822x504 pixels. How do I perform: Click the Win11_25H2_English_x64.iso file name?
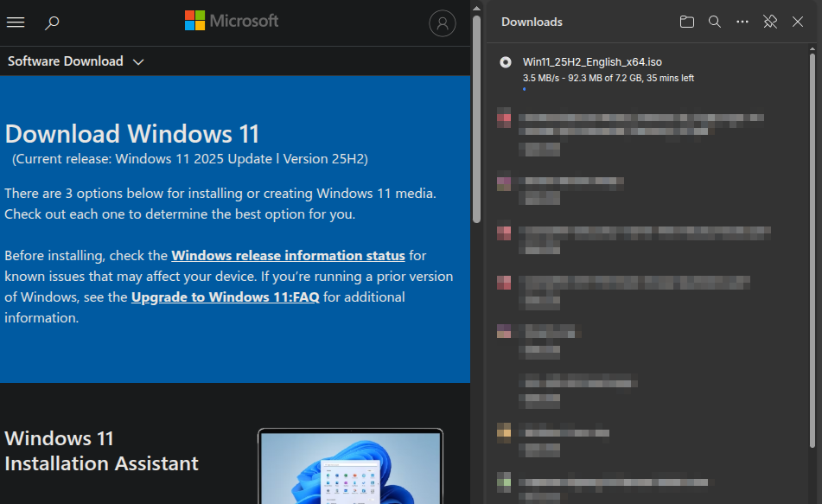[x=592, y=62]
